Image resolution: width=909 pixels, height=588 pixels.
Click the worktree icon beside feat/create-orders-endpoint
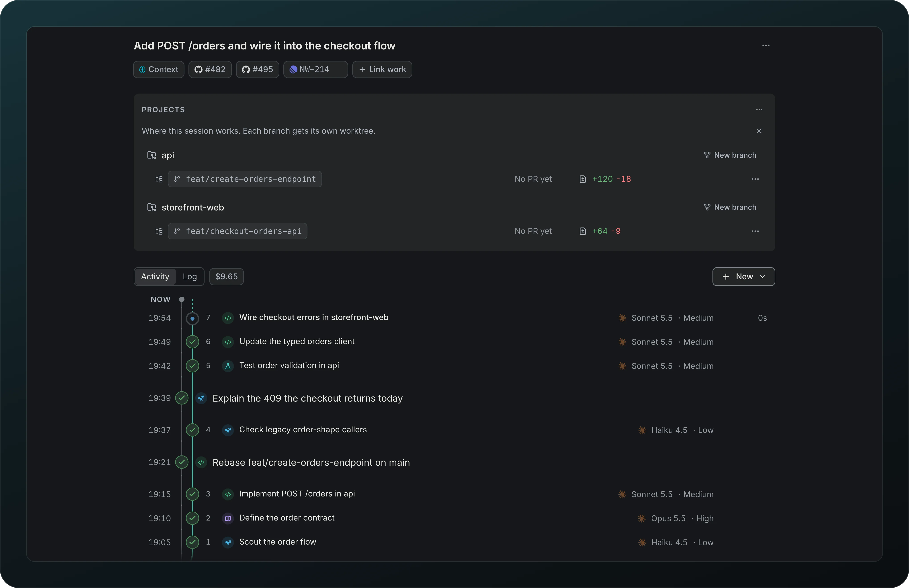click(159, 179)
